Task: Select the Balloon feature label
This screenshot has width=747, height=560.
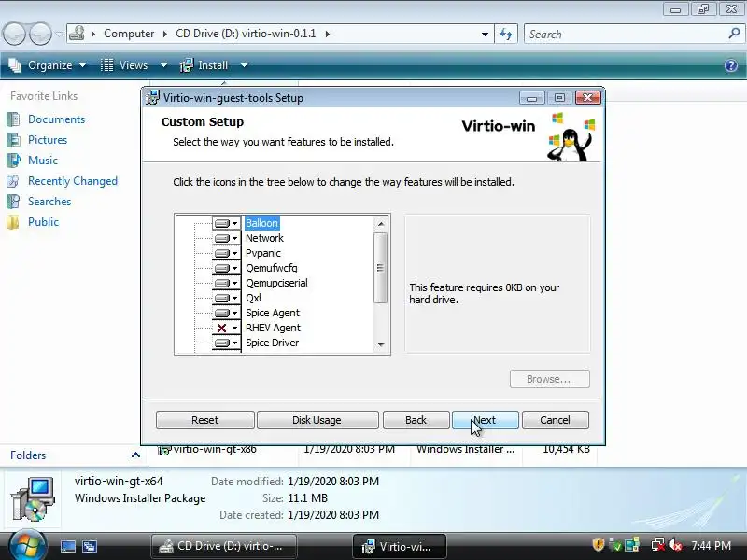Action: coord(261,223)
